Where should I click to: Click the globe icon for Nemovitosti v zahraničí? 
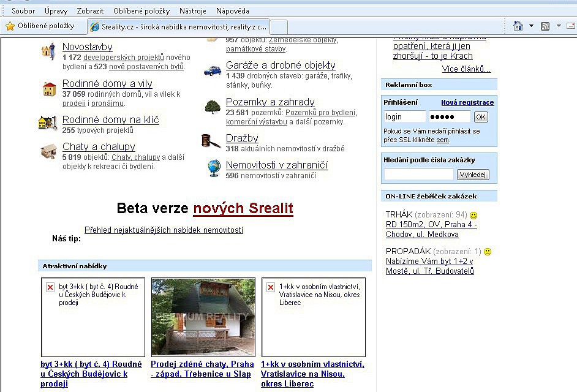pyautogui.click(x=213, y=167)
